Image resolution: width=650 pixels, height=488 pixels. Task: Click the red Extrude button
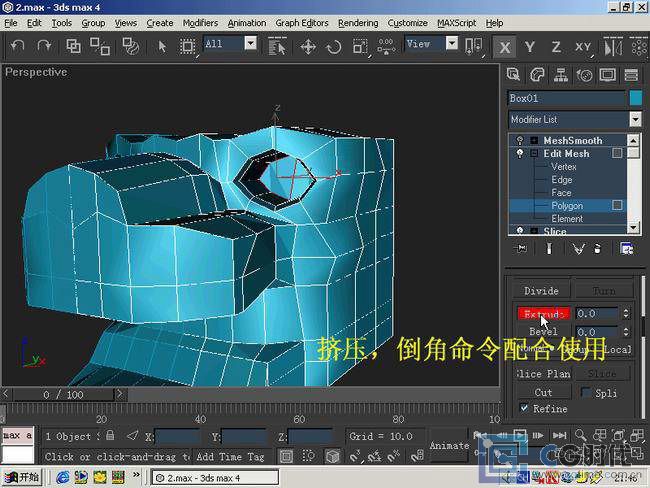(543, 314)
